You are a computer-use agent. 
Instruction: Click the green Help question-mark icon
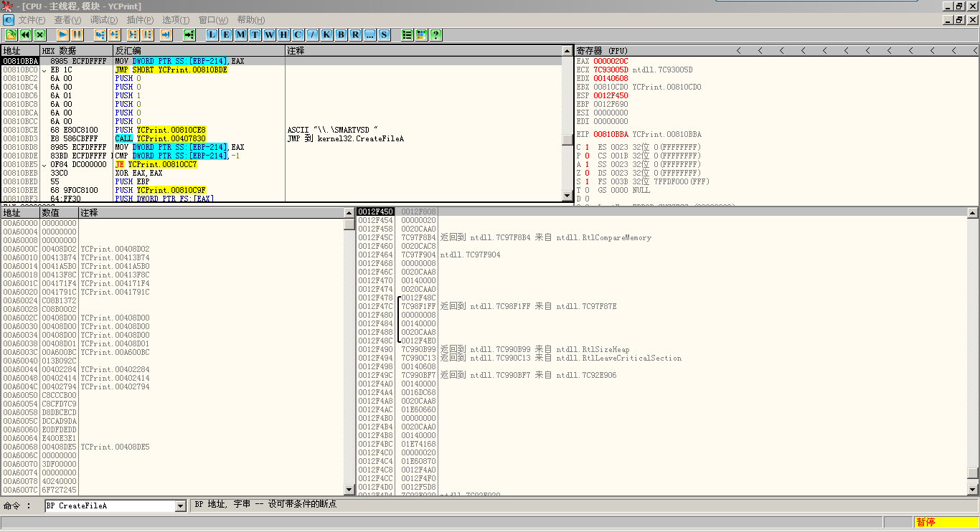(435, 34)
